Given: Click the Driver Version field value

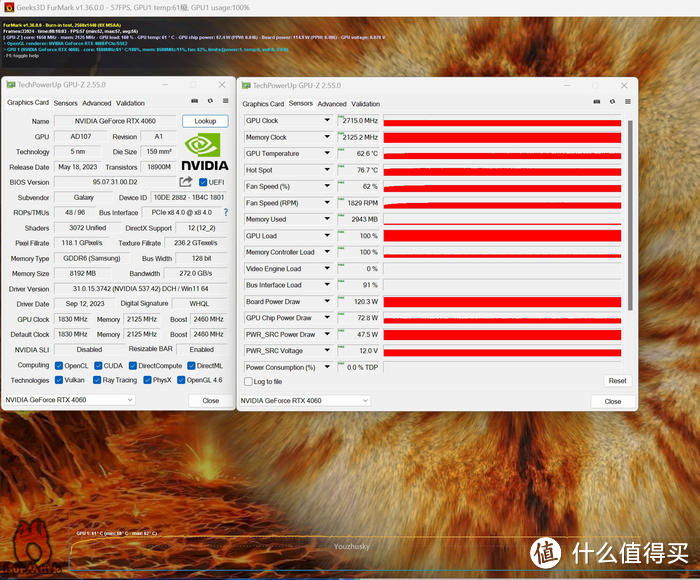Looking at the screenshot, I should (141, 289).
